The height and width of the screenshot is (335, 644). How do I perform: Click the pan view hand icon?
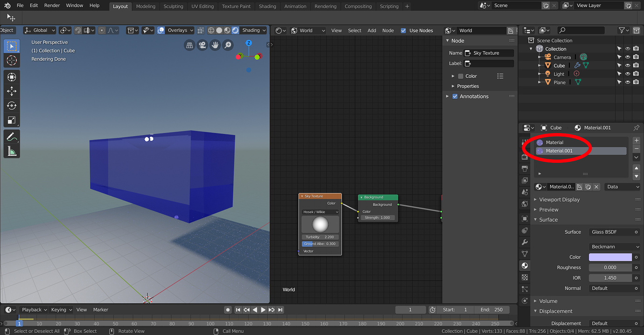(215, 45)
